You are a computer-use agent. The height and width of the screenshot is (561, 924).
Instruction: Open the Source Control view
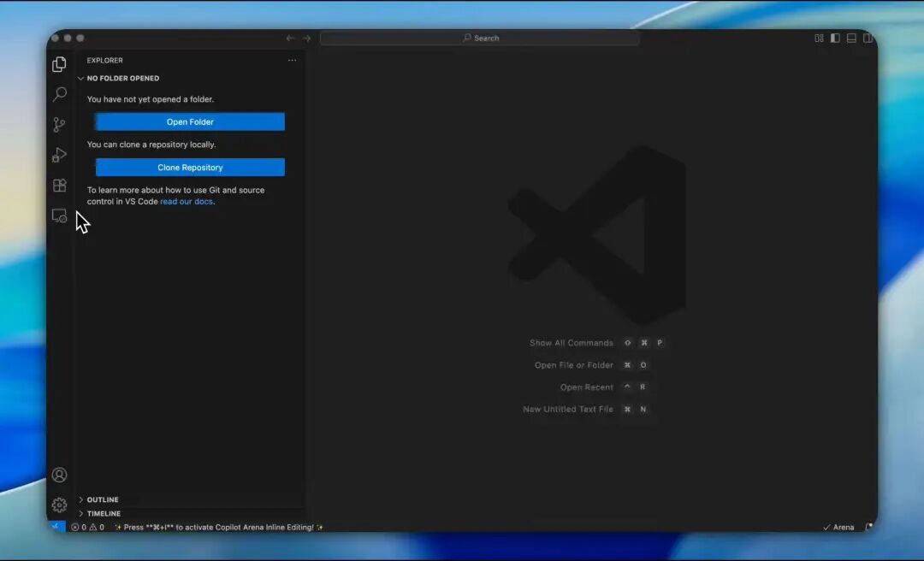click(59, 124)
